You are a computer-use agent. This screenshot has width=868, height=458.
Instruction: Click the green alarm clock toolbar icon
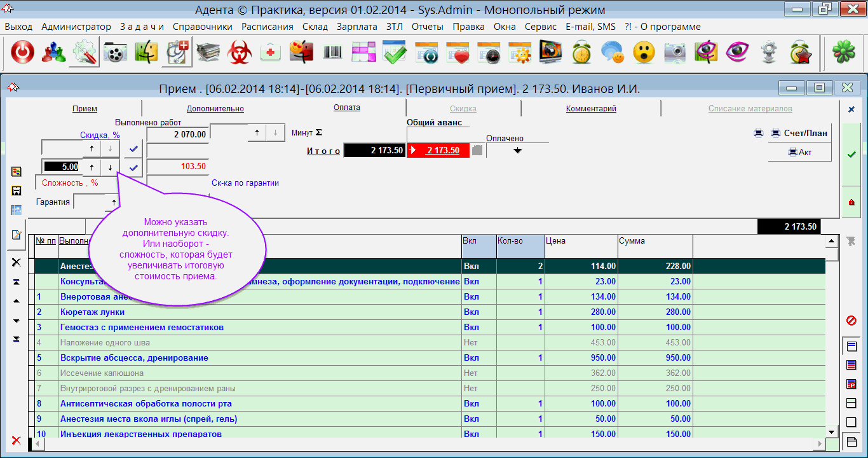tap(581, 53)
